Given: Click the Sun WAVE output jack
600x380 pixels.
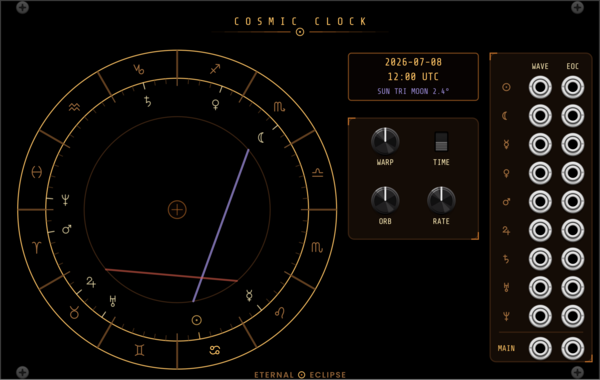Looking at the screenshot, I should point(540,87).
